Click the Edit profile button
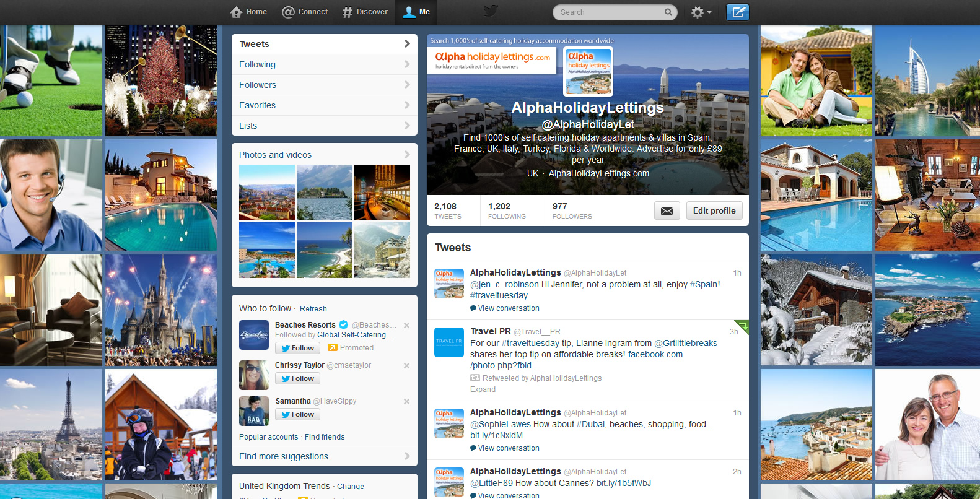This screenshot has height=499, width=980. click(714, 210)
